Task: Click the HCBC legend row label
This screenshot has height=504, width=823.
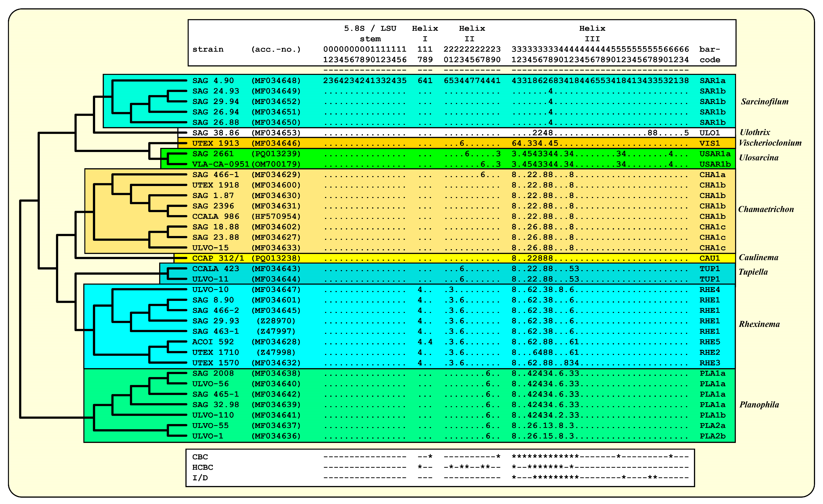Action: pyautogui.click(x=202, y=467)
